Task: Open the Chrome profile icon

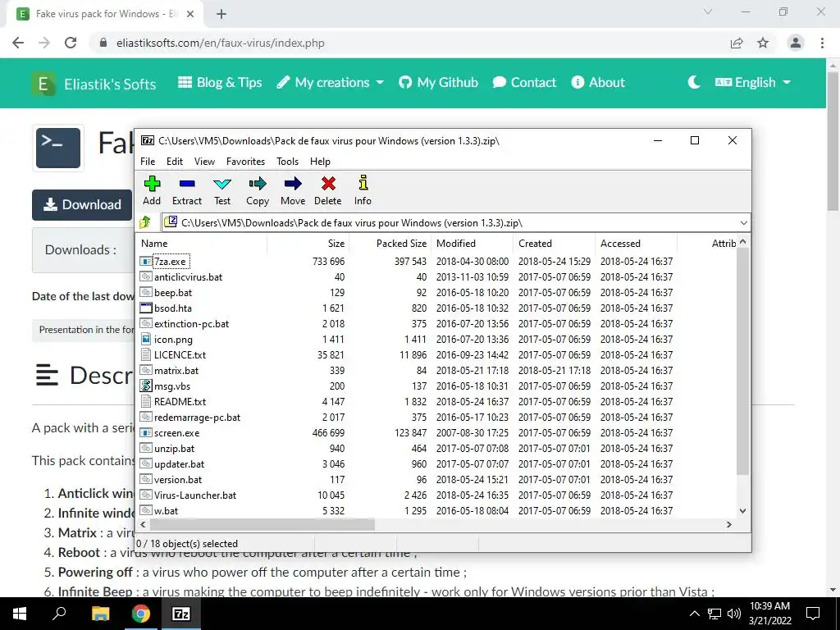Action: point(796,43)
